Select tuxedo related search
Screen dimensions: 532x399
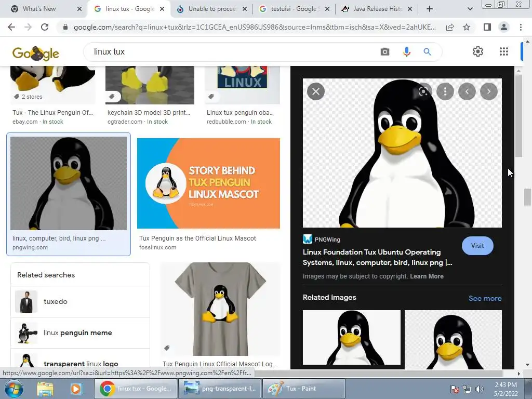pyautogui.click(x=80, y=302)
